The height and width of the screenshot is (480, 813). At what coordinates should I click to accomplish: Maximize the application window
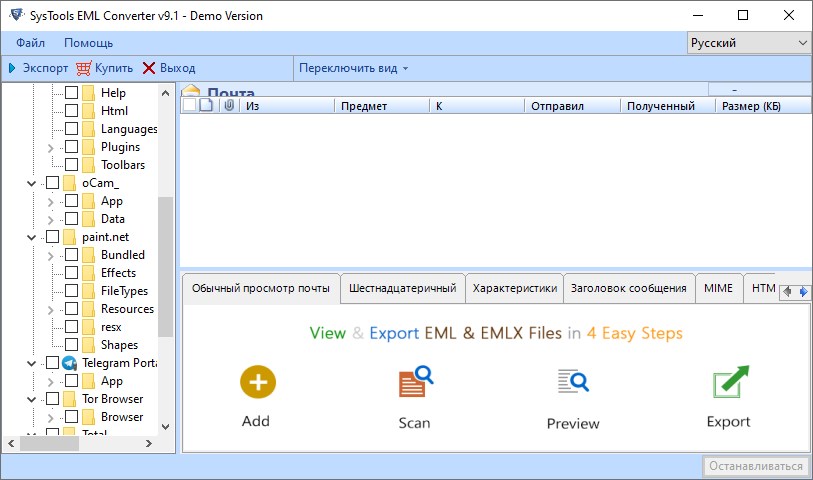pyautogui.click(x=743, y=15)
